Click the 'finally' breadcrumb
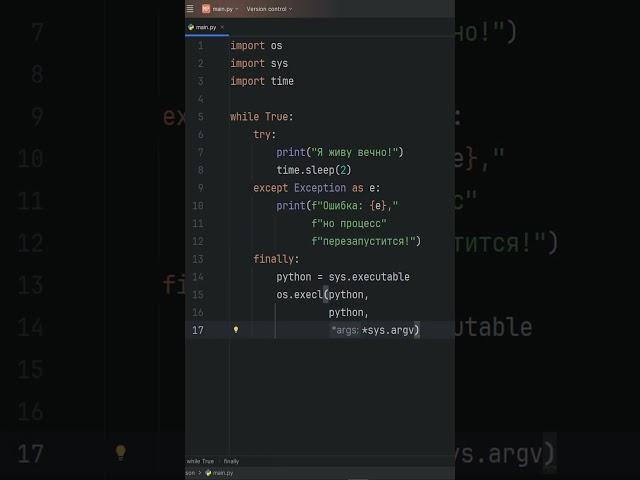640x480 pixels. coord(231,461)
